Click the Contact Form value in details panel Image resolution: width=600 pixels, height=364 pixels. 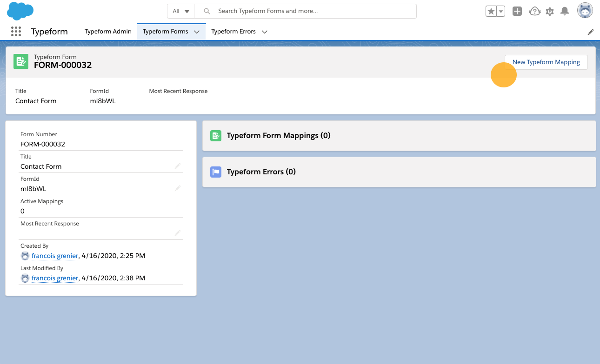41,166
